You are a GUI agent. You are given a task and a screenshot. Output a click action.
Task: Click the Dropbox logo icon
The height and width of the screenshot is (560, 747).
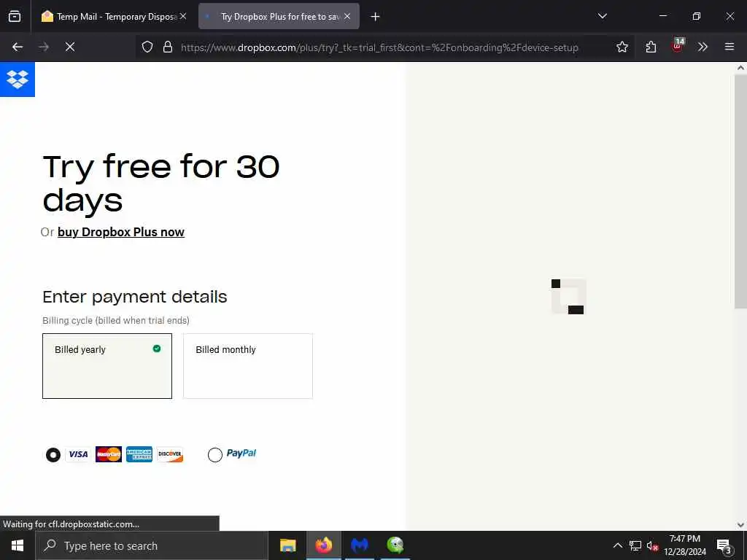[18, 79]
